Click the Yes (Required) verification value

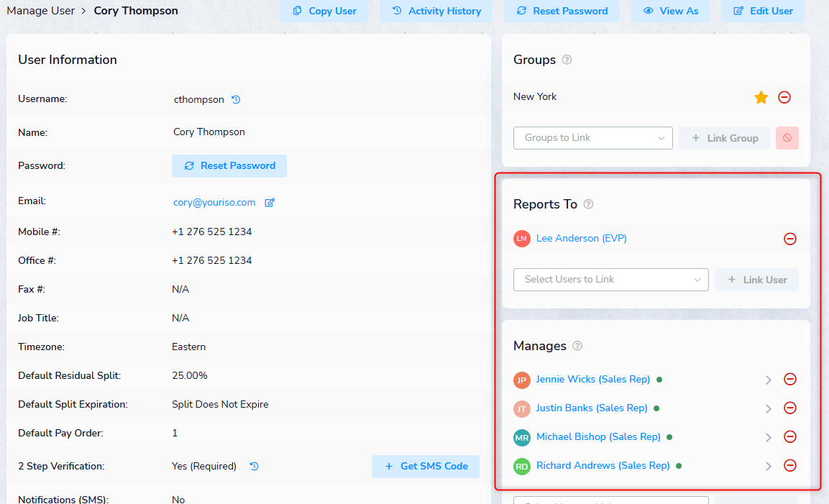pos(204,467)
